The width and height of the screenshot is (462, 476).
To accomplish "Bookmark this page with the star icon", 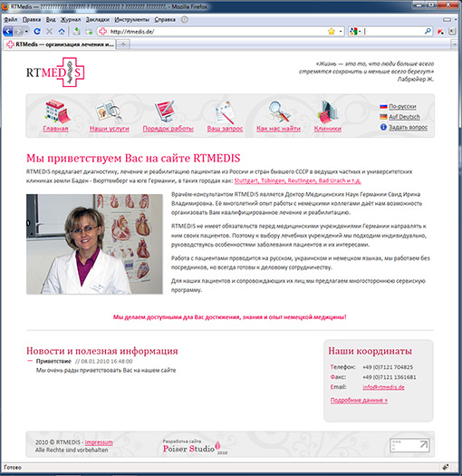I will (332, 31).
